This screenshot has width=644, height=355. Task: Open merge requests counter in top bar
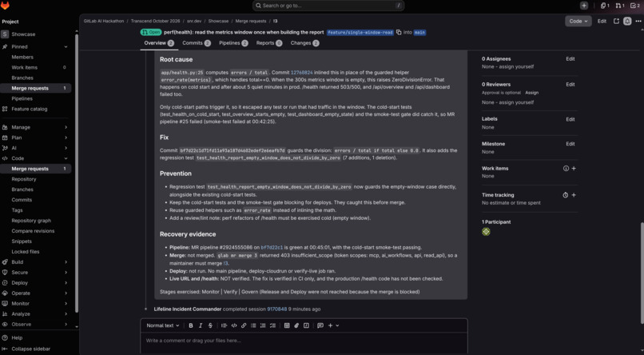(620, 6)
